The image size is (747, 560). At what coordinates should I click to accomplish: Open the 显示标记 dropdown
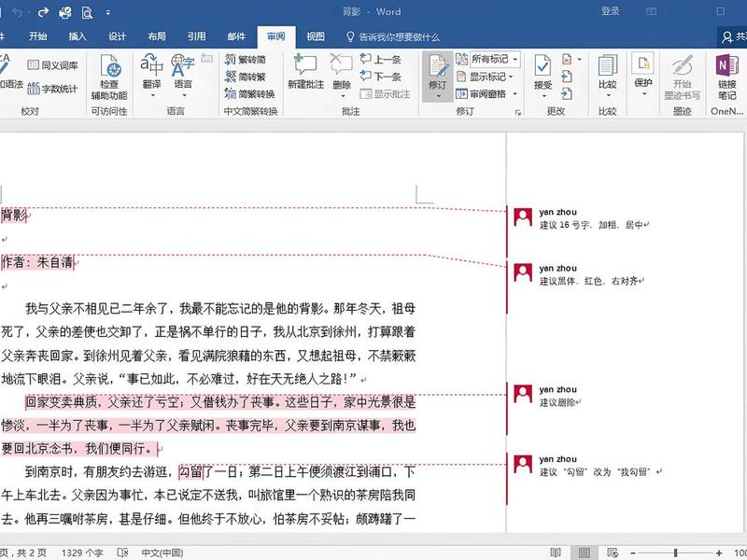coord(485,77)
